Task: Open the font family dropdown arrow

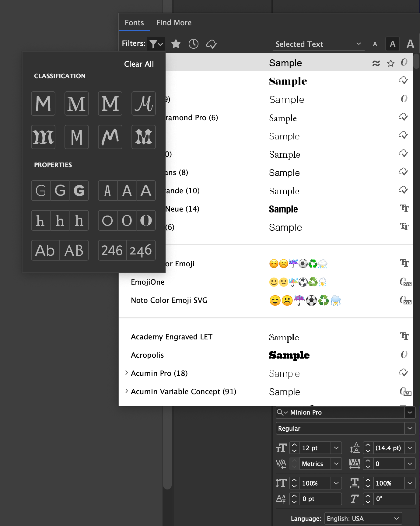Action: pyautogui.click(x=410, y=412)
